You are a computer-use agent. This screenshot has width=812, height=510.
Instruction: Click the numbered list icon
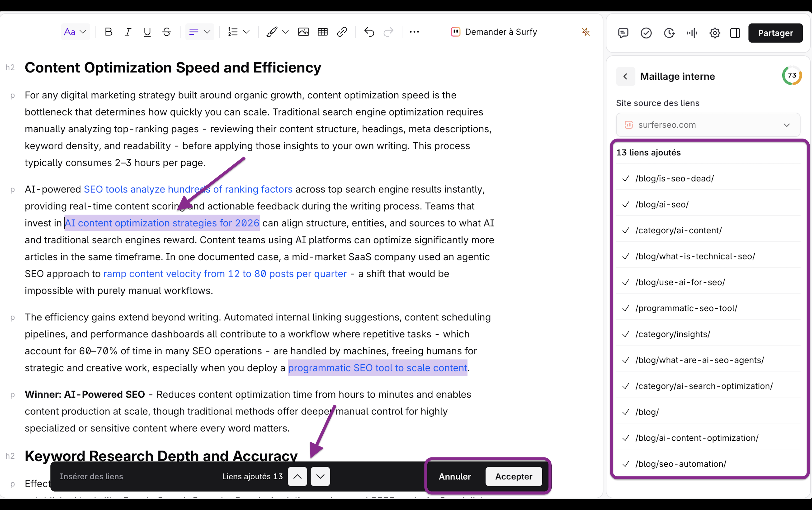233,32
